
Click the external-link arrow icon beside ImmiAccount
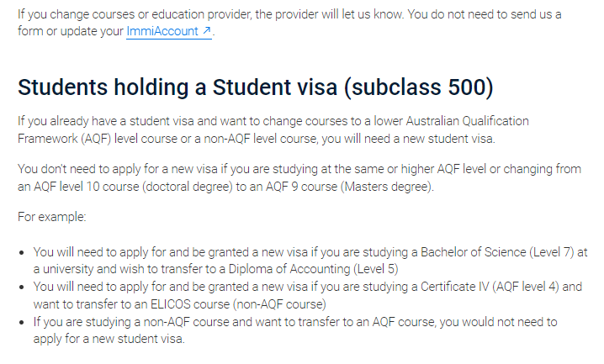point(207,30)
